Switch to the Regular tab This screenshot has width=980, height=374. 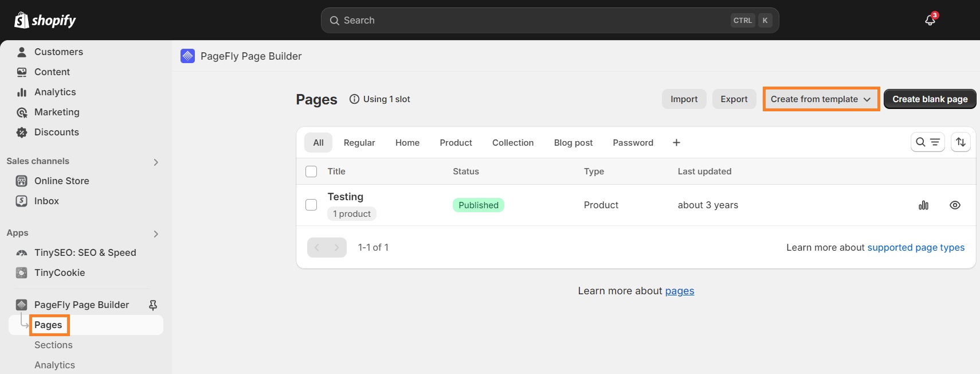pyautogui.click(x=359, y=142)
